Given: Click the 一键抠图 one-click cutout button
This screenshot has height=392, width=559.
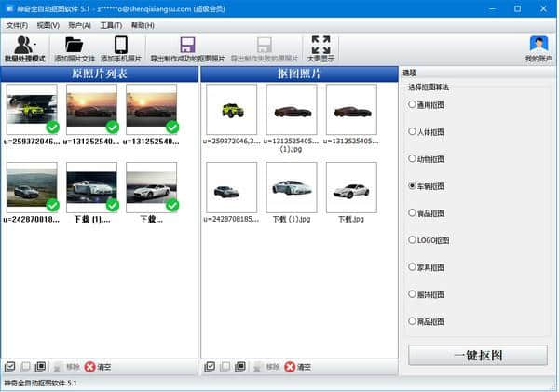Looking at the screenshot, I should [x=477, y=355].
